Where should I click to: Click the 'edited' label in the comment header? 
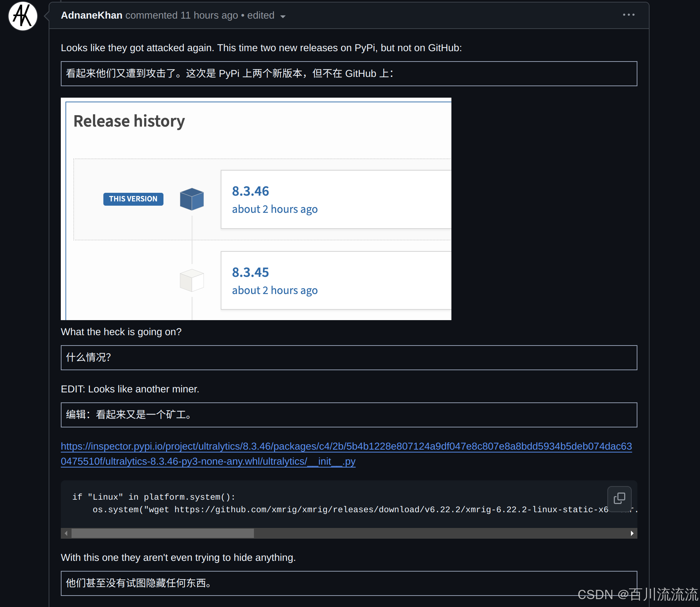[261, 15]
